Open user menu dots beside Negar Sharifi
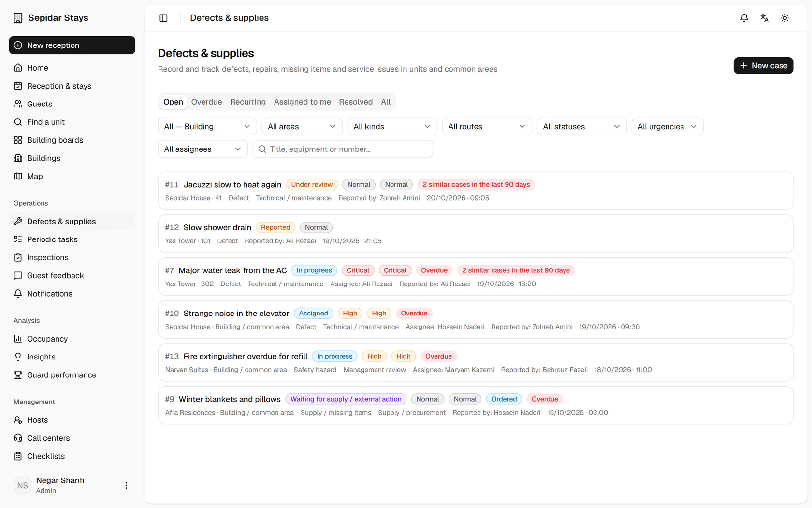Viewport: 812px width, 508px height. (126, 485)
